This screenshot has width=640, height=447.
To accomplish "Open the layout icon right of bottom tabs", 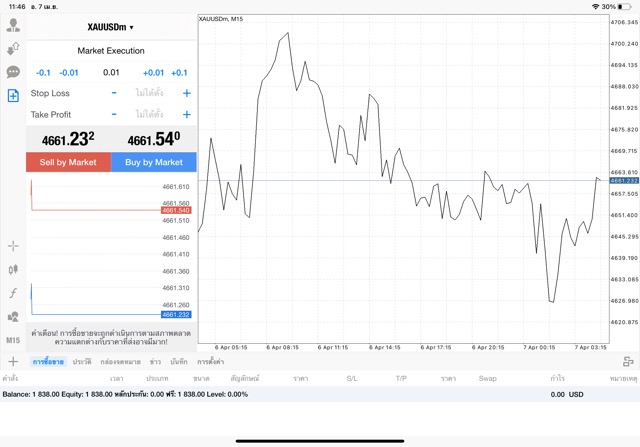I will (628, 361).
